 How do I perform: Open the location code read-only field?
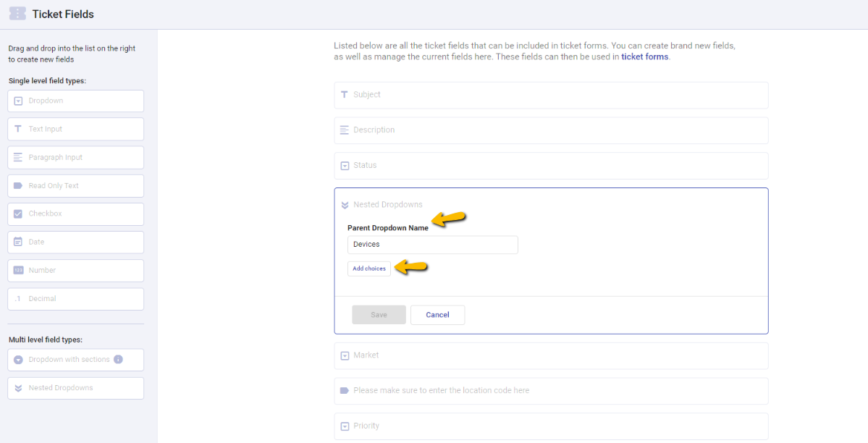(552, 391)
